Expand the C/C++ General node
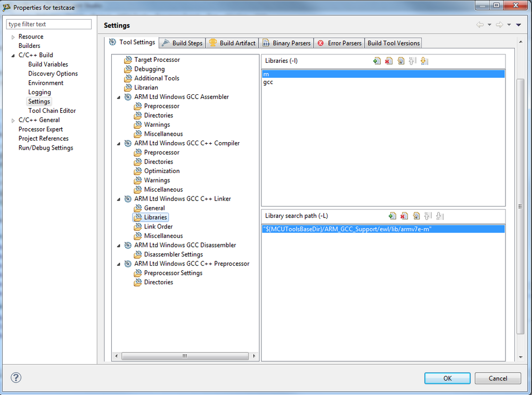 13,120
